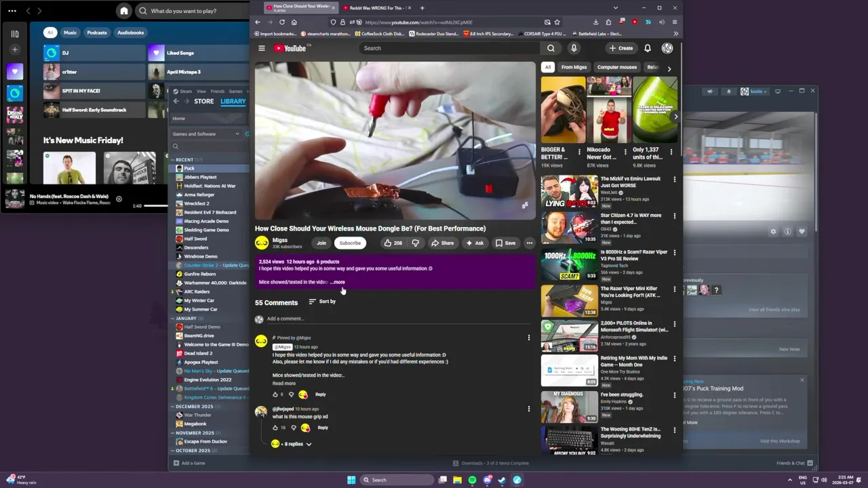Viewport: 868px width, 488px height.
Task: Add No Hands to Liked Songs
Action: [x=119, y=199]
